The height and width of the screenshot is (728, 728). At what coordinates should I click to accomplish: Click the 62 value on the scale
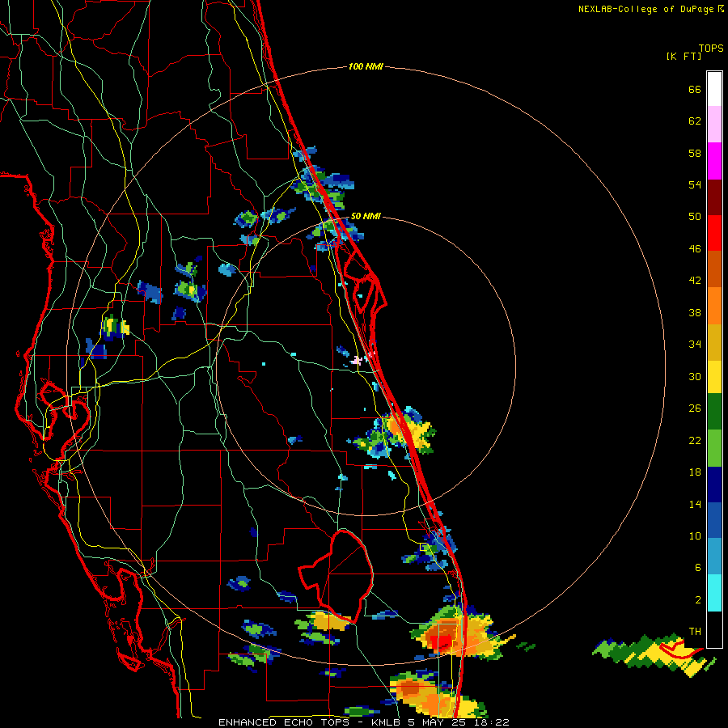[695, 121]
